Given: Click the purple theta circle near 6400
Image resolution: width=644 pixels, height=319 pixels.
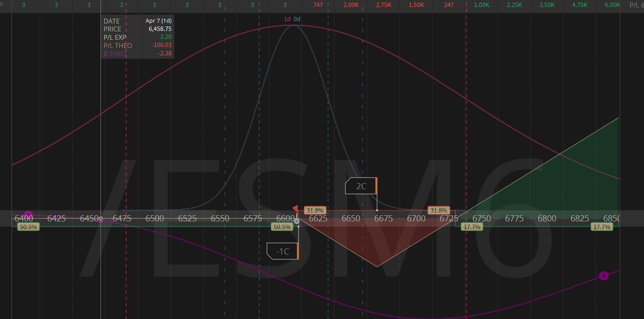Looking at the screenshot, I should tap(28, 214).
